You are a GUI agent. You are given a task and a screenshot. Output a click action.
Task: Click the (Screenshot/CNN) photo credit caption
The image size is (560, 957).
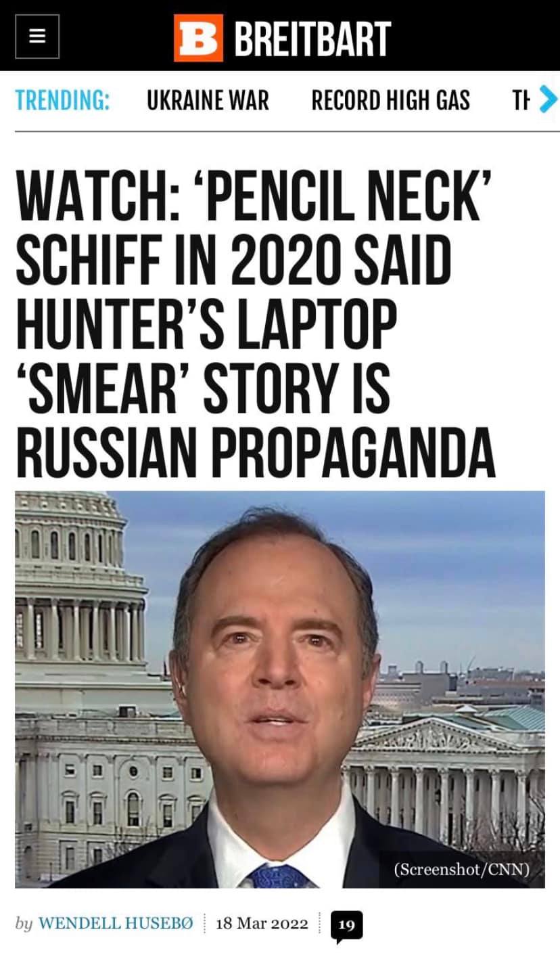(x=461, y=869)
